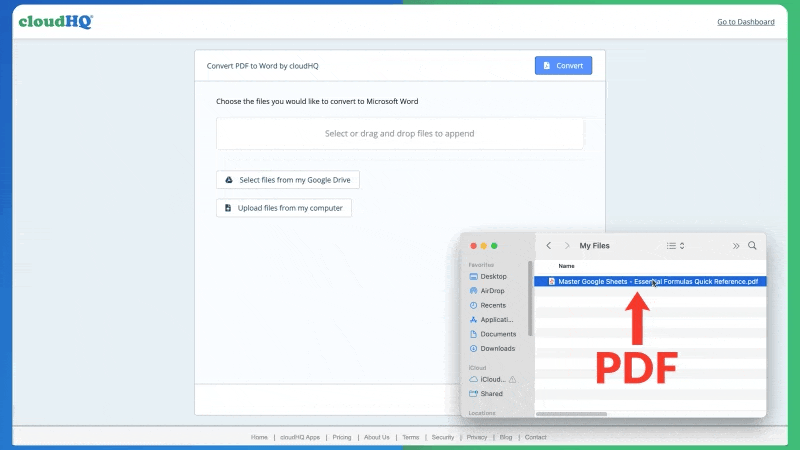Viewport: 800px width, 450px height.
Task: Open the Contact footer link
Action: click(x=535, y=437)
